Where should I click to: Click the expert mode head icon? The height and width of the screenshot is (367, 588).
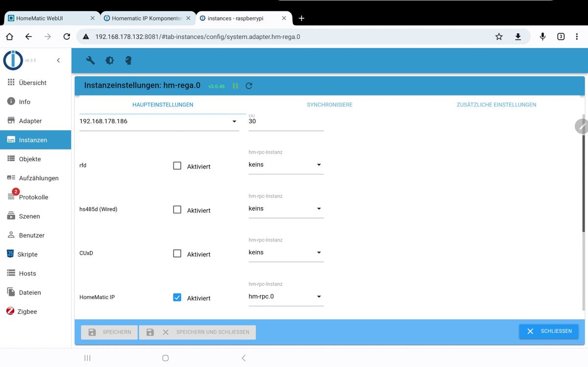128,60
